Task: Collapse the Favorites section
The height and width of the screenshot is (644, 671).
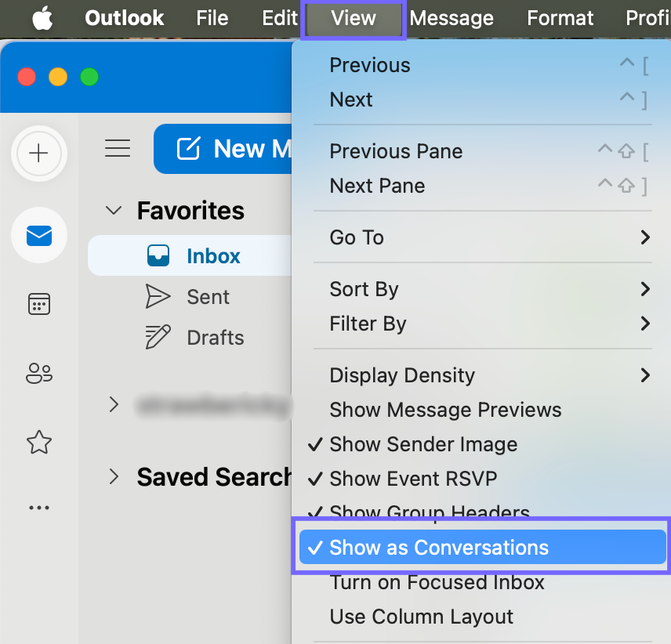Action: [x=114, y=211]
